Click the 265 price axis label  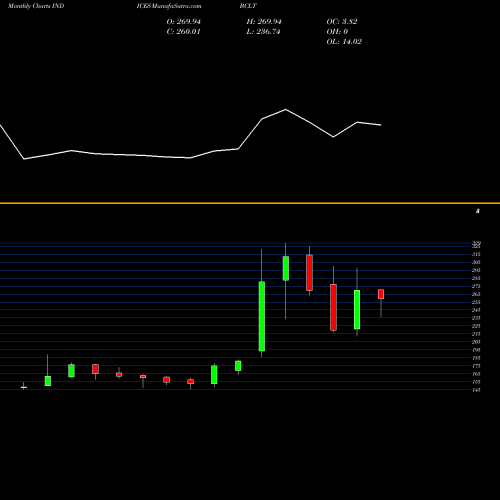pyautogui.click(x=476, y=294)
